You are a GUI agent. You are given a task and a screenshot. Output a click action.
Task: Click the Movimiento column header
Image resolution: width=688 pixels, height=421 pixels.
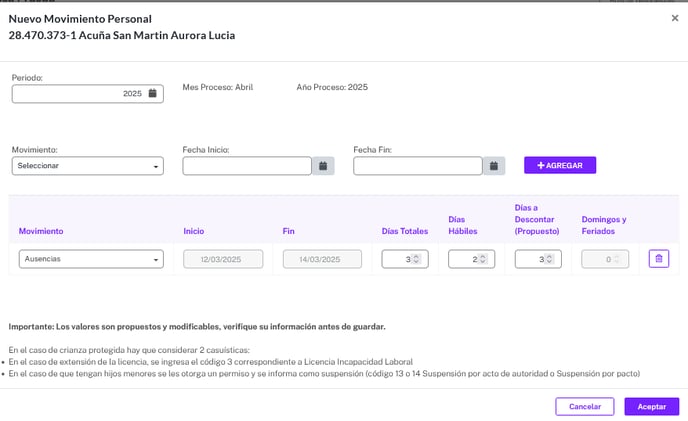(41, 231)
